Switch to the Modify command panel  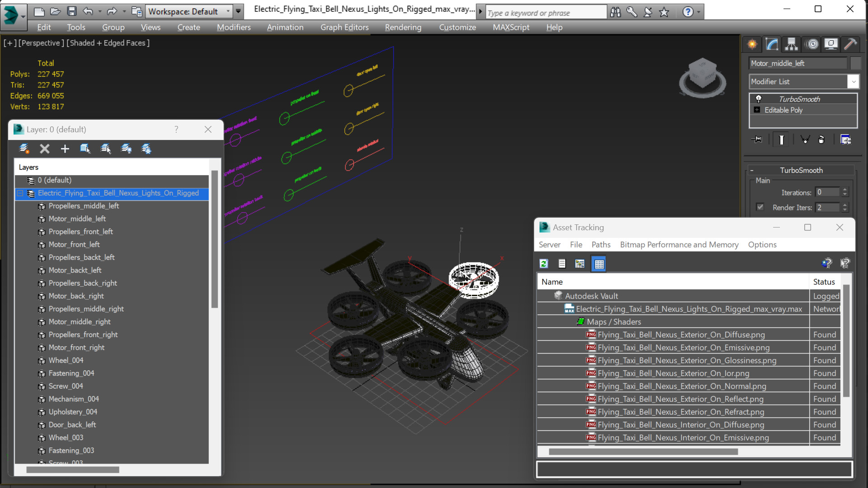tap(772, 44)
